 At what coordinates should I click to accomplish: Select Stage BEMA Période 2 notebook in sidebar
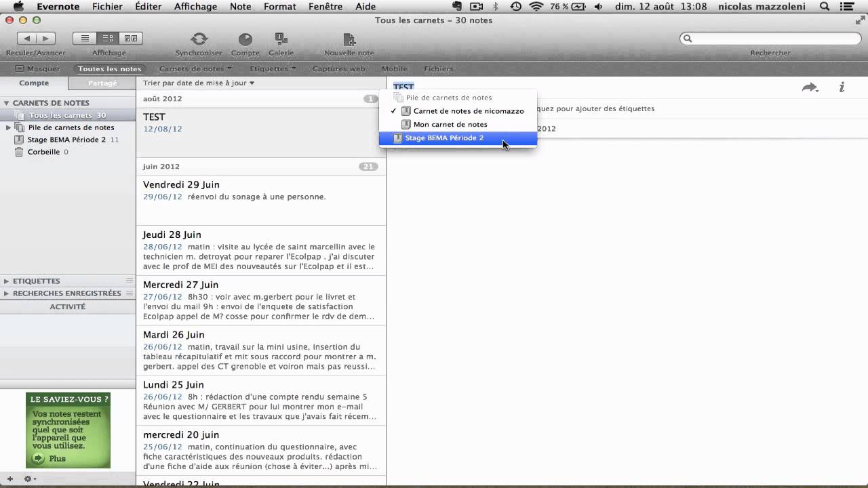click(x=68, y=140)
